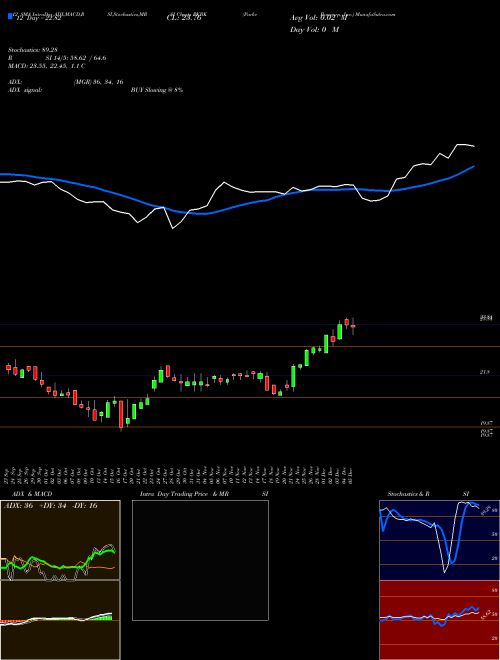Viewport: 500px width, 660px height.
Task: Click the 'MACD: 23.55, 22.45, 1.1 C' line
Action: (x=46, y=66)
